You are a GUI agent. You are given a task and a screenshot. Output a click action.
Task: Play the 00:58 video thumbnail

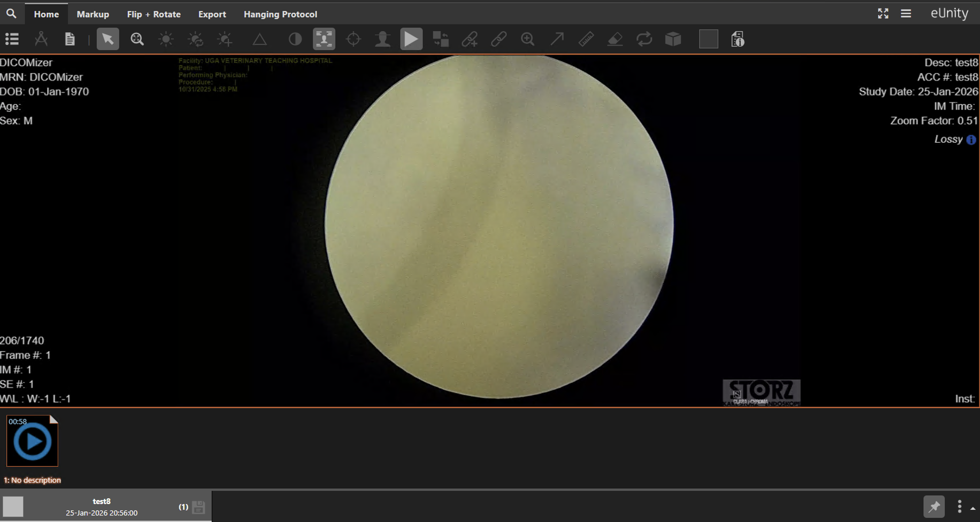coord(32,442)
